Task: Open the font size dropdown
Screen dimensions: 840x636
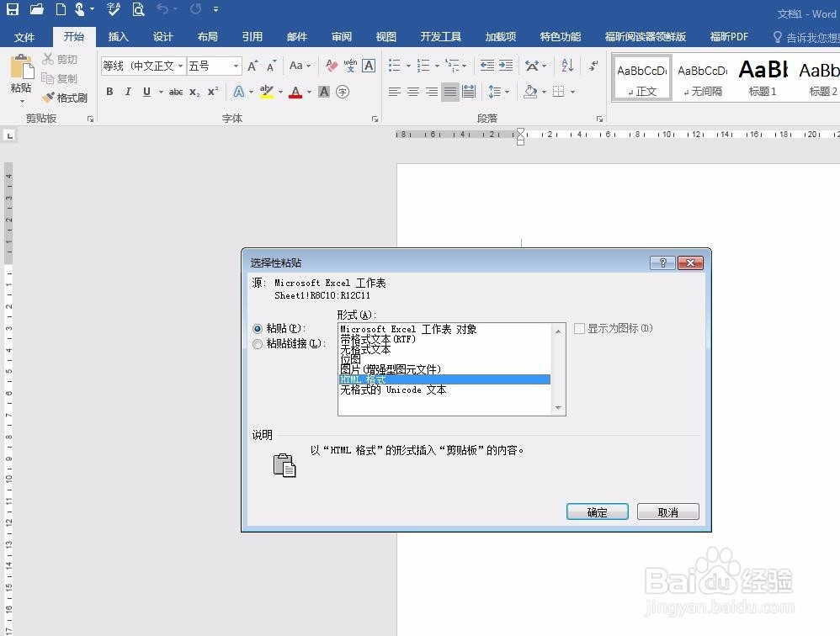Action: 236,66
